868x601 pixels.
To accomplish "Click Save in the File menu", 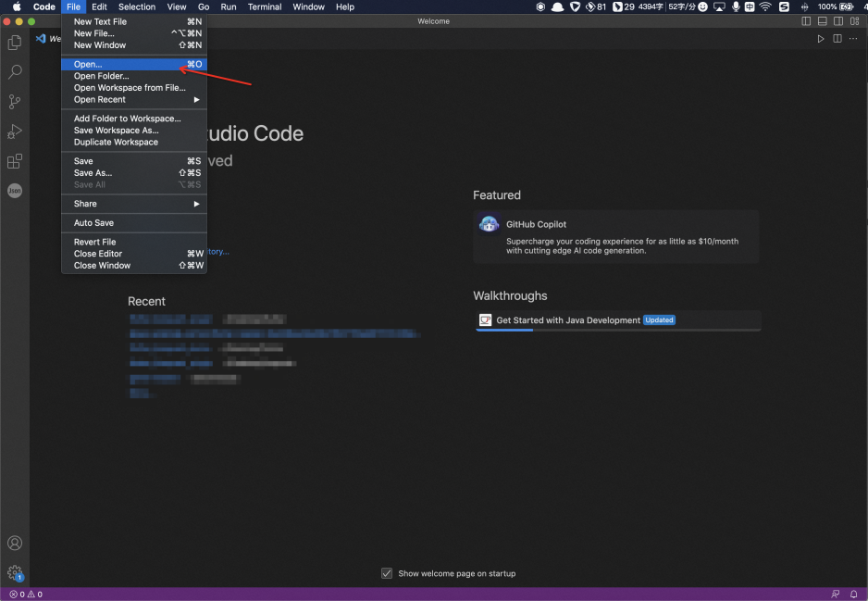I will tap(134, 161).
